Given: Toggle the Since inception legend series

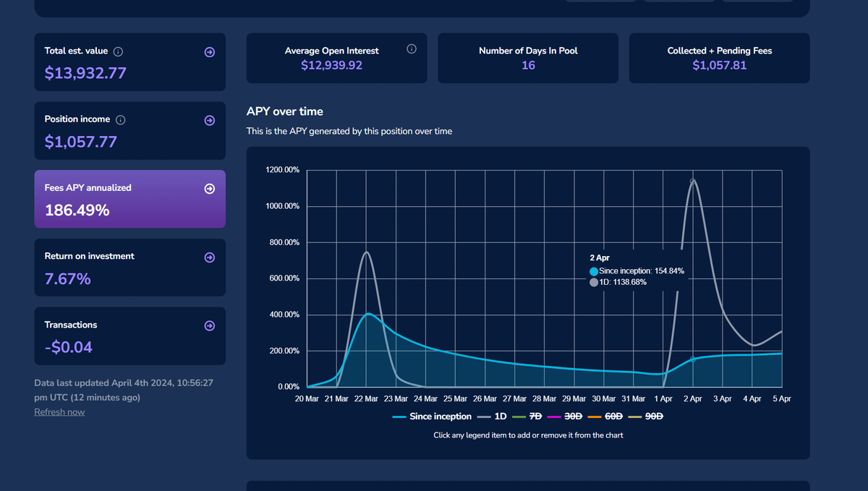Looking at the screenshot, I should pos(432,417).
